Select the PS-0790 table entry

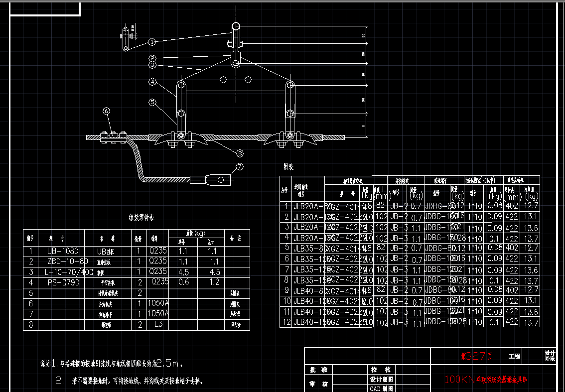coord(63,282)
